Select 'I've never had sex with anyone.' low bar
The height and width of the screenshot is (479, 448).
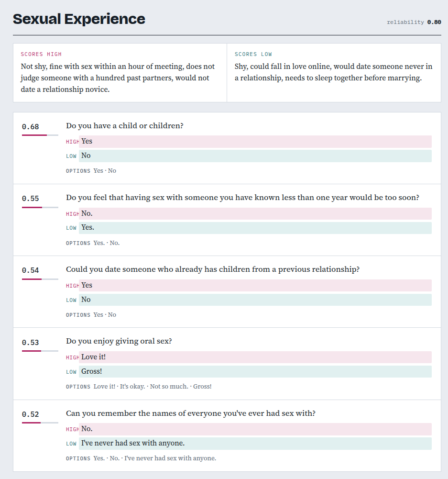coord(255,444)
